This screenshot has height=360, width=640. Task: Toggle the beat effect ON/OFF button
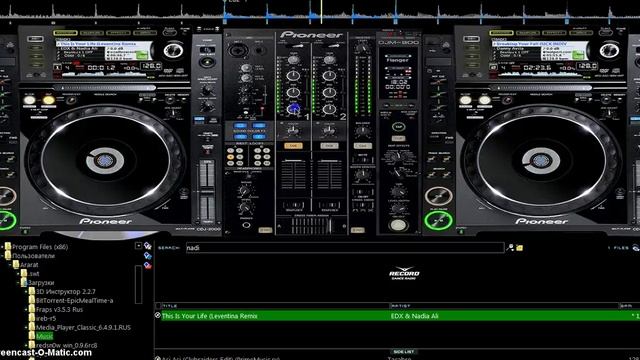click(398, 224)
